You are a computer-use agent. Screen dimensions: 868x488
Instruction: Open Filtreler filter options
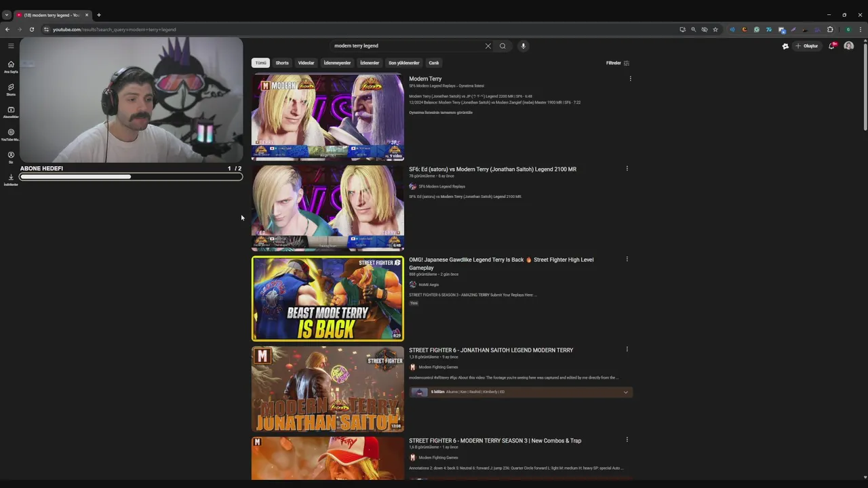click(x=618, y=63)
